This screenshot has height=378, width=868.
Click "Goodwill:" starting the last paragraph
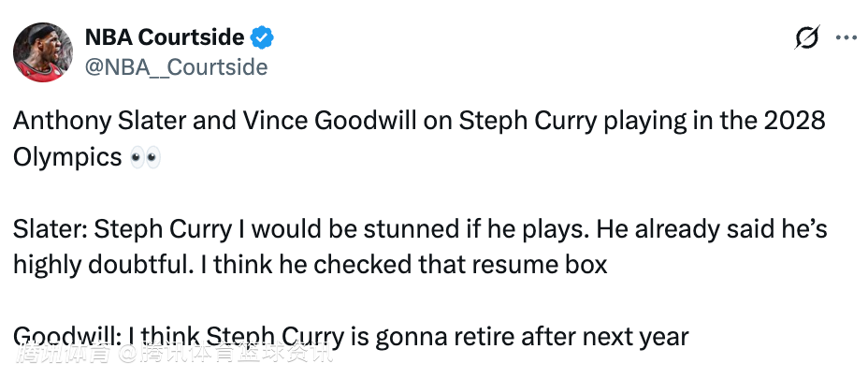pyautogui.click(x=66, y=335)
